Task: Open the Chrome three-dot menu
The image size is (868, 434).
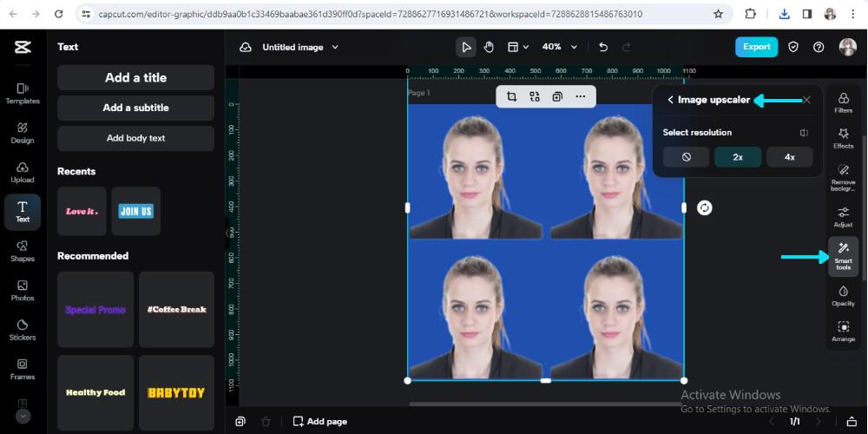Action: click(853, 14)
